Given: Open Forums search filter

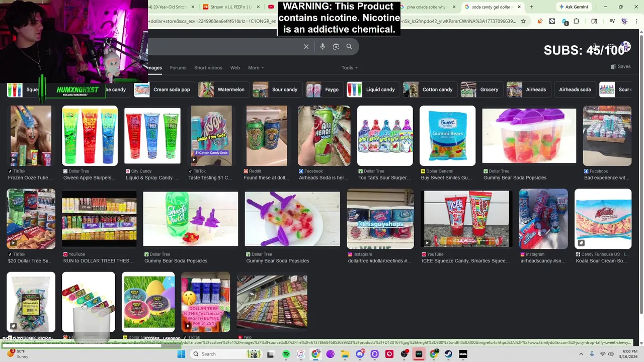Looking at the screenshot, I should 178,68.
